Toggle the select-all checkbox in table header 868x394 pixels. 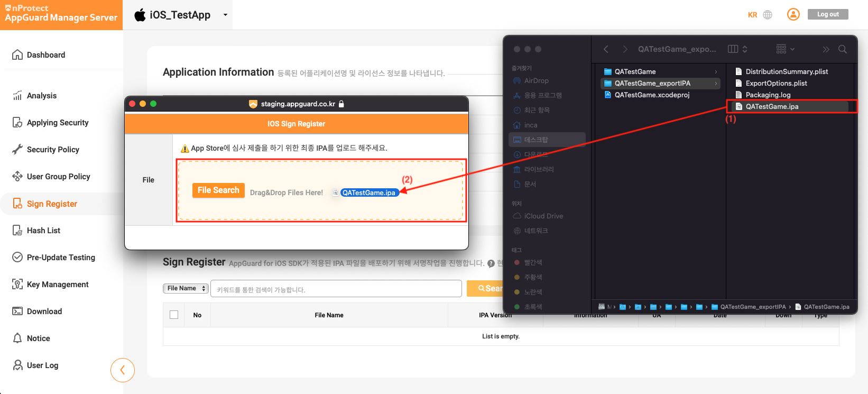(174, 315)
